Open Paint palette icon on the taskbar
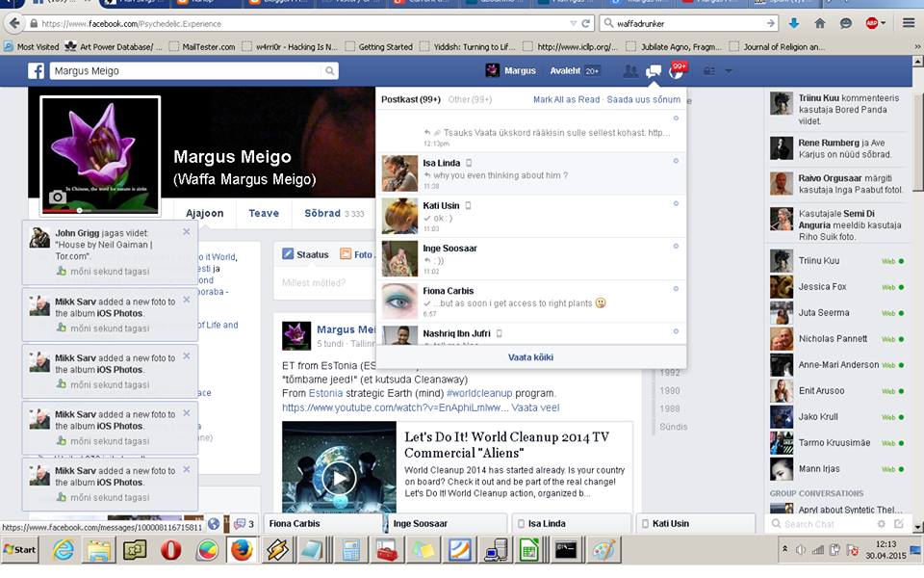Image resolution: width=924 pixels, height=578 pixels. tap(603, 550)
